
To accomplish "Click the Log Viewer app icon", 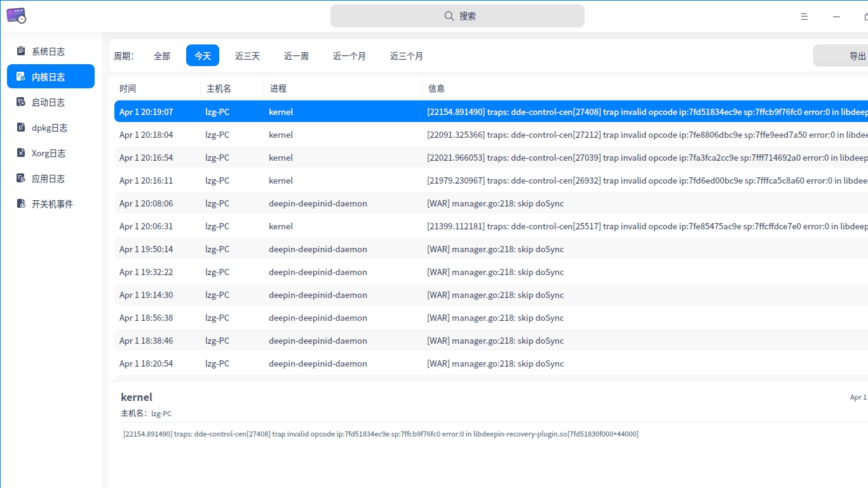I will 17,16.
